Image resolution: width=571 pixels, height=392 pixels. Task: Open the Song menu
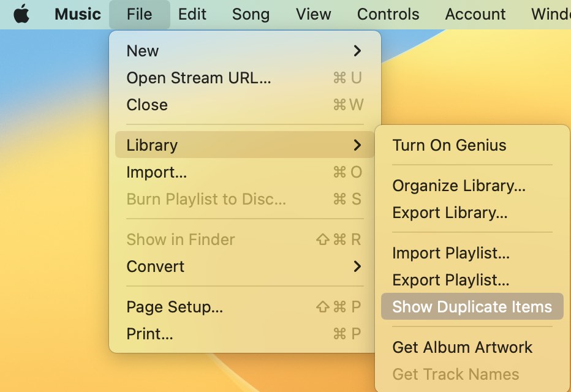coord(251,14)
